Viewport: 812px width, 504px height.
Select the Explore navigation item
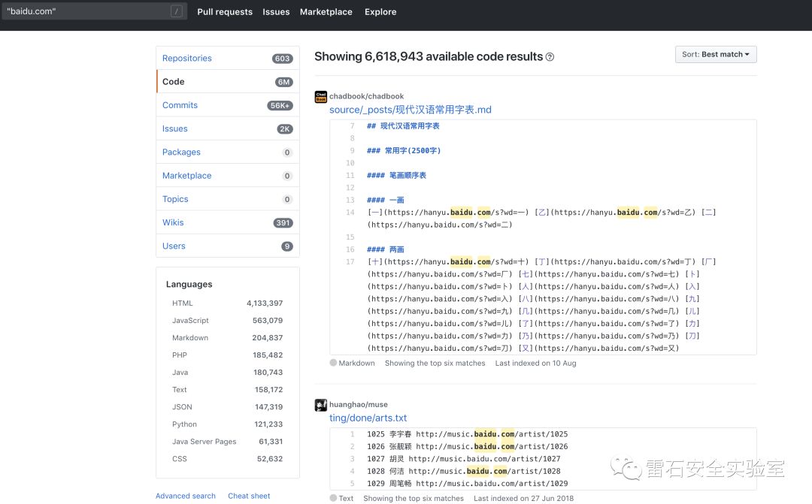[380, 12]
